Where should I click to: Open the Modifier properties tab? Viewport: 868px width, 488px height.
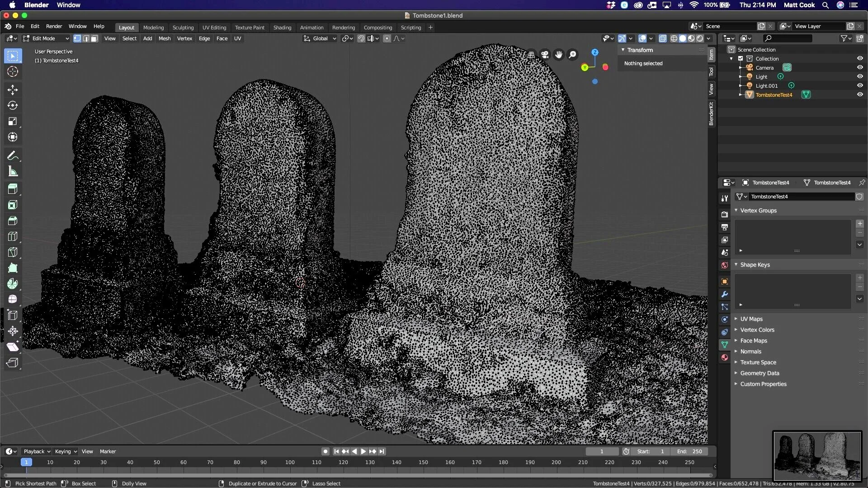tap(725, 294)
